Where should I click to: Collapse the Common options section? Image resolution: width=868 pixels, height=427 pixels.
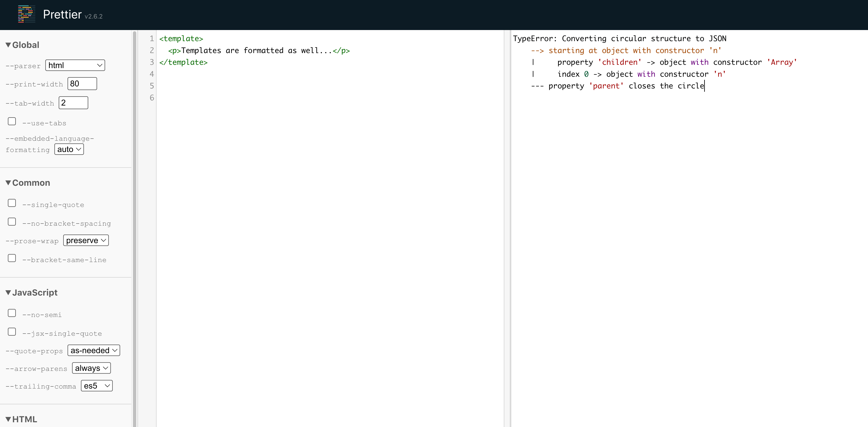(x=28, y=182)
